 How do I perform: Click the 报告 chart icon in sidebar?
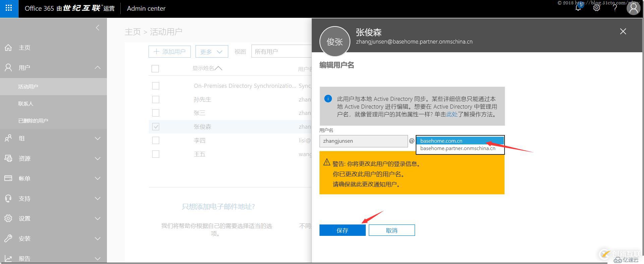[x=8, y=258]
